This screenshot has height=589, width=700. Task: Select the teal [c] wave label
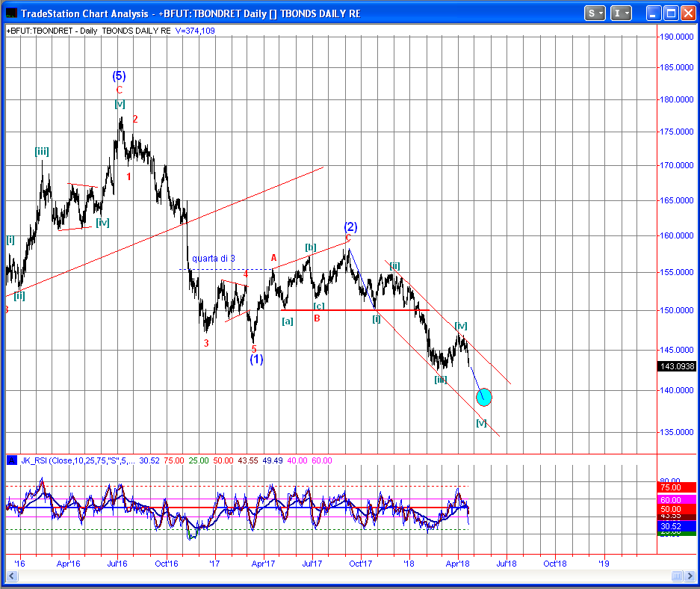319,306
